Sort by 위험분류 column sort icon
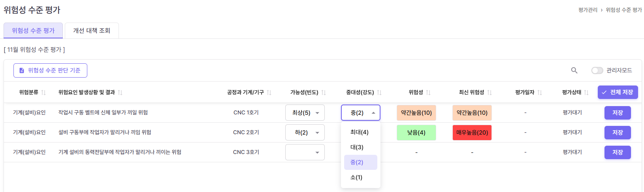 click(x=43, y=93)
